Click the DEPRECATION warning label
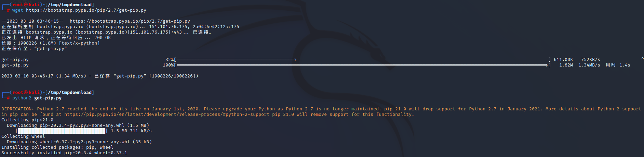644x157 pixels. point(18,109)
